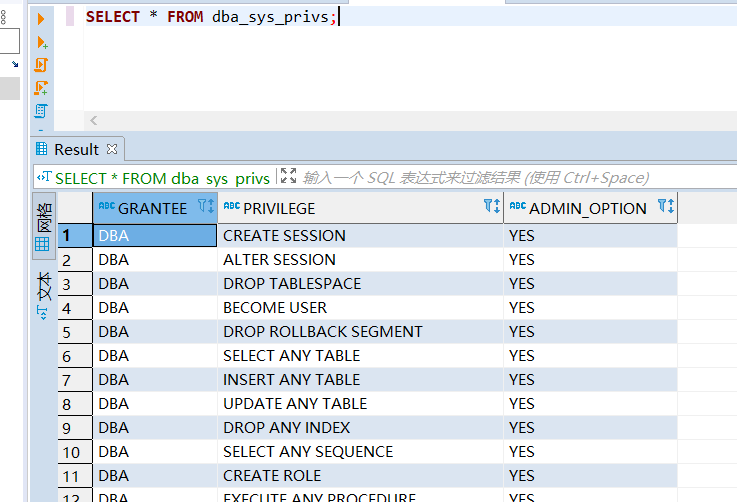
Task: Click the GRANTEE column header
Action: point(152,208)
